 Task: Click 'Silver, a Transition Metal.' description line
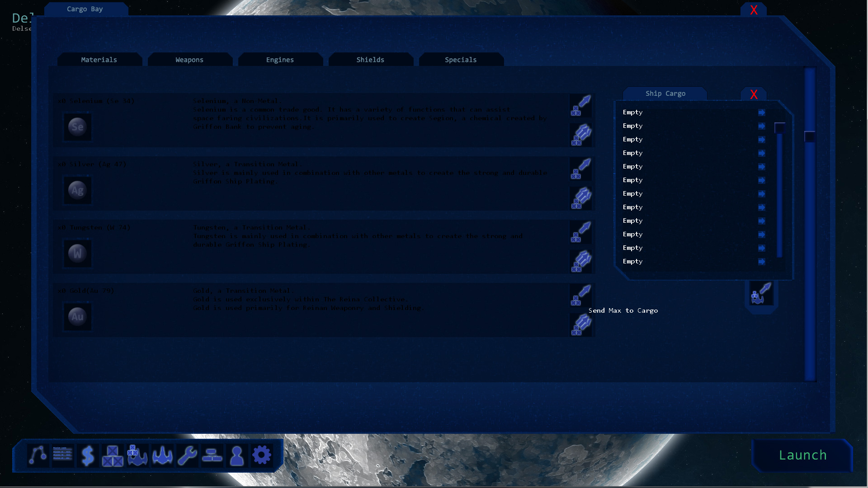(x=248, y=164)
